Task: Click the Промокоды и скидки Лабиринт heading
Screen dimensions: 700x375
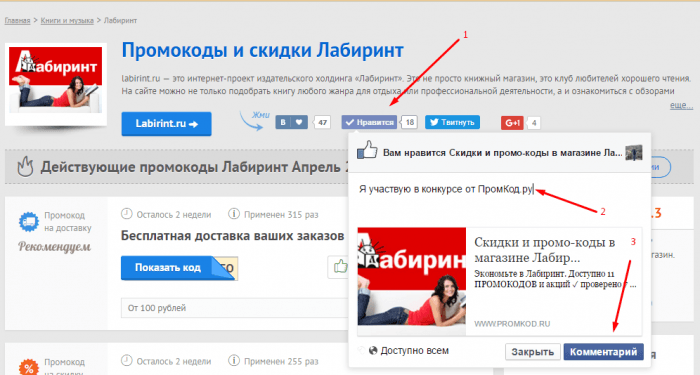Action: pos(262,50)
